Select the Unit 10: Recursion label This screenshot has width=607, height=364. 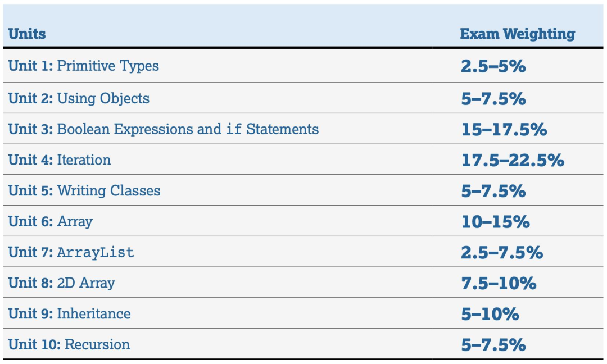pyautogui.click(x=69, y=344)
